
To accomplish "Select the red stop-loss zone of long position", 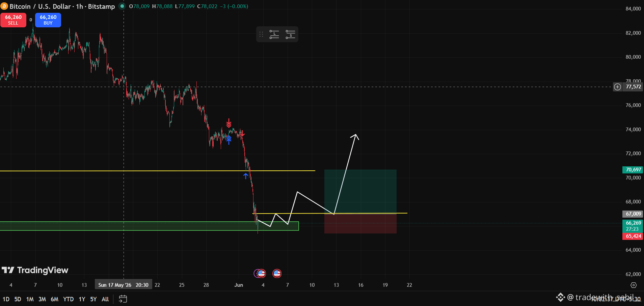I will click(x=360, y=223).
